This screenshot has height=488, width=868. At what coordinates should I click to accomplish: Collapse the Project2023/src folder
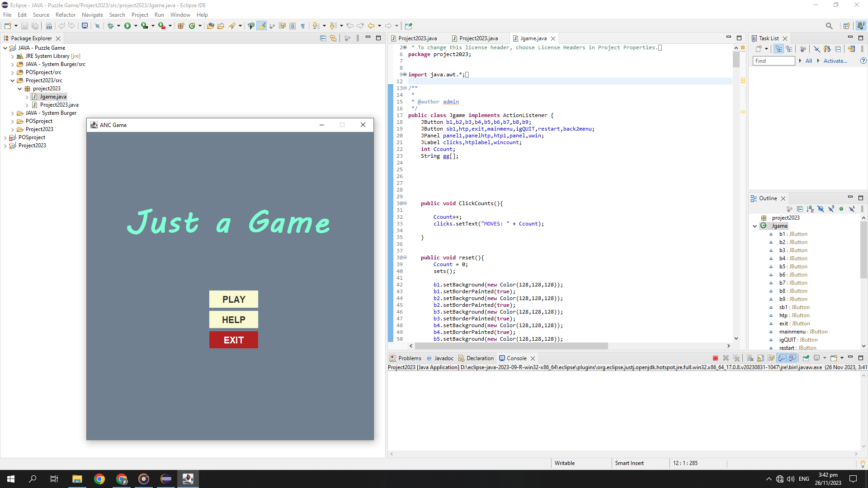click(x=12, y=80)
